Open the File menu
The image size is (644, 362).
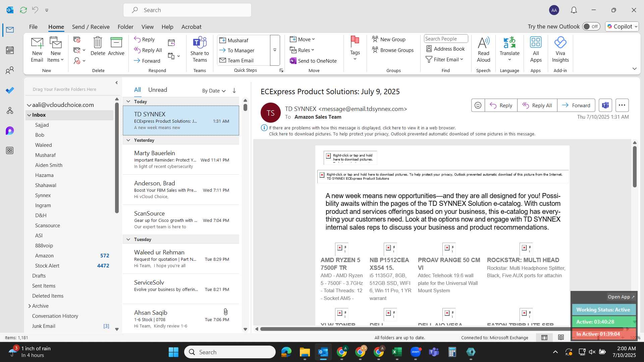pos(33,26)
